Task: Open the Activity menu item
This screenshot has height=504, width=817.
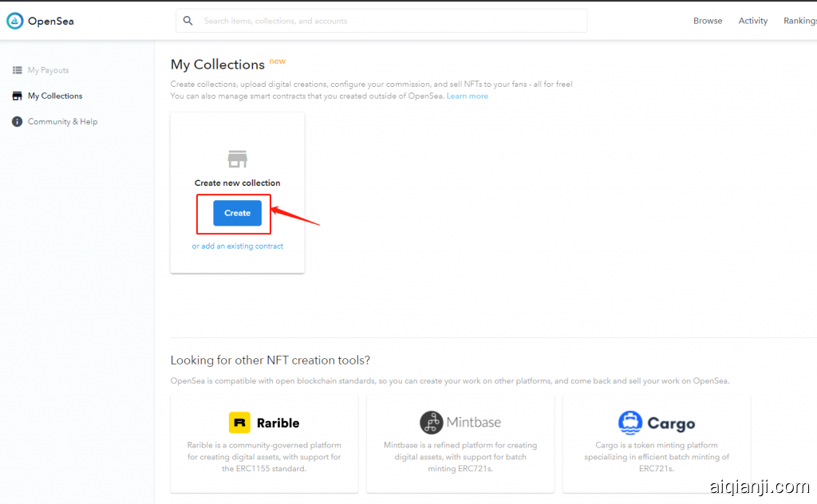Action: pyautogui.click(x=752, y=21)
